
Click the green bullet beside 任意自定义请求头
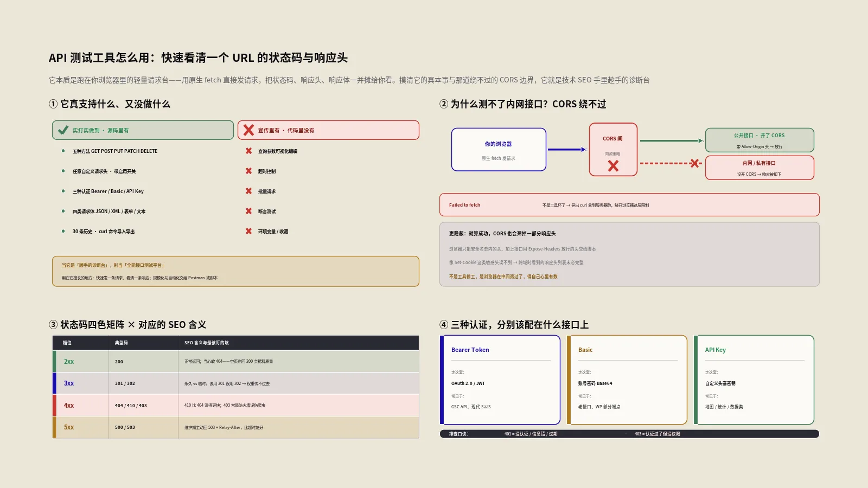pyautogui.click(x=63, y=171)
